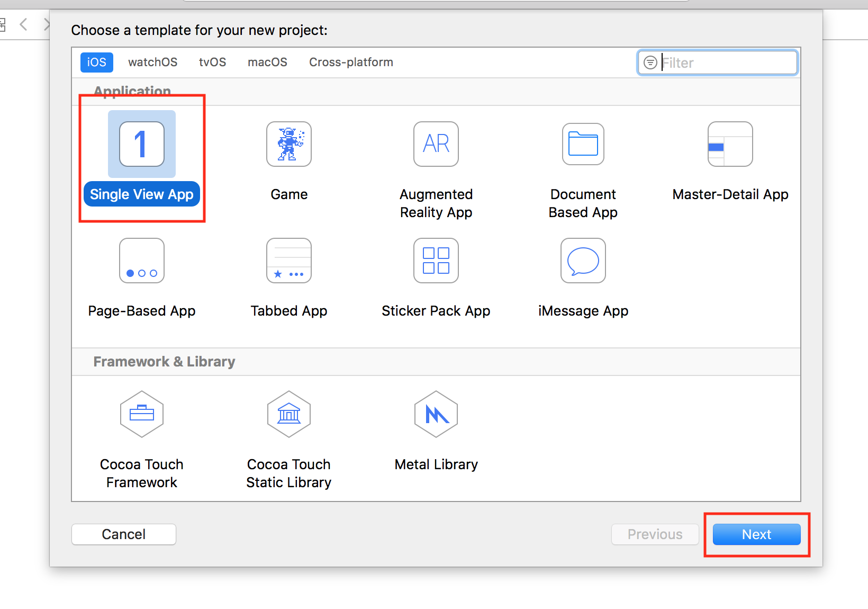Click the Previous button
The image size is (868, 609).
655,534
